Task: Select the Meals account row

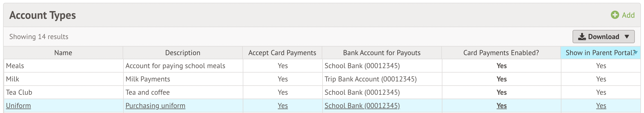Action: (322, 66)
